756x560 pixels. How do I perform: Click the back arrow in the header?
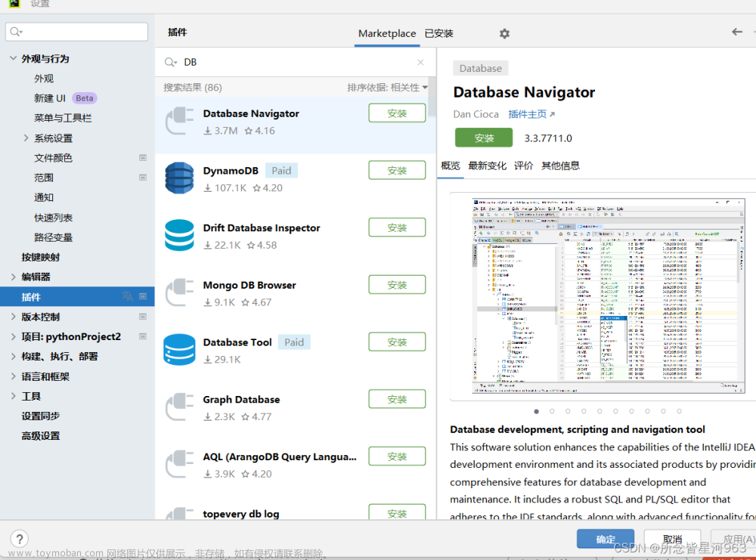coord(736,32)
